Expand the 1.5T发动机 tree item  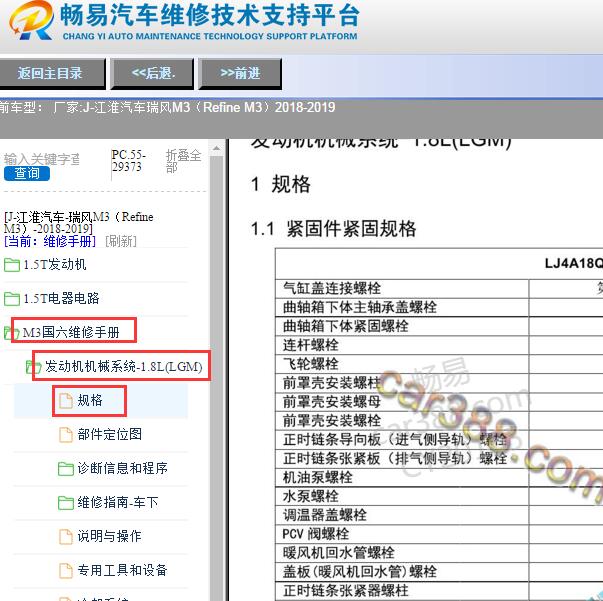point(55,265)
